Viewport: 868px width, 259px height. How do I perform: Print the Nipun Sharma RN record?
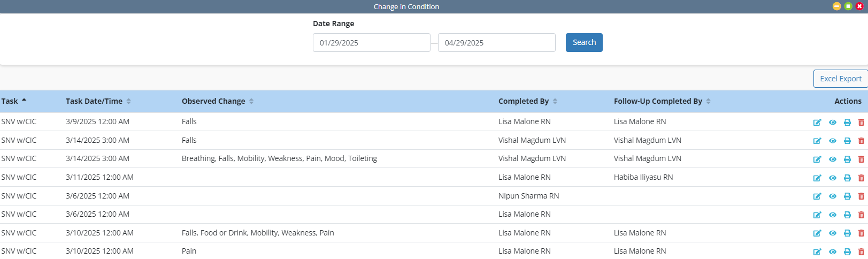847,196
